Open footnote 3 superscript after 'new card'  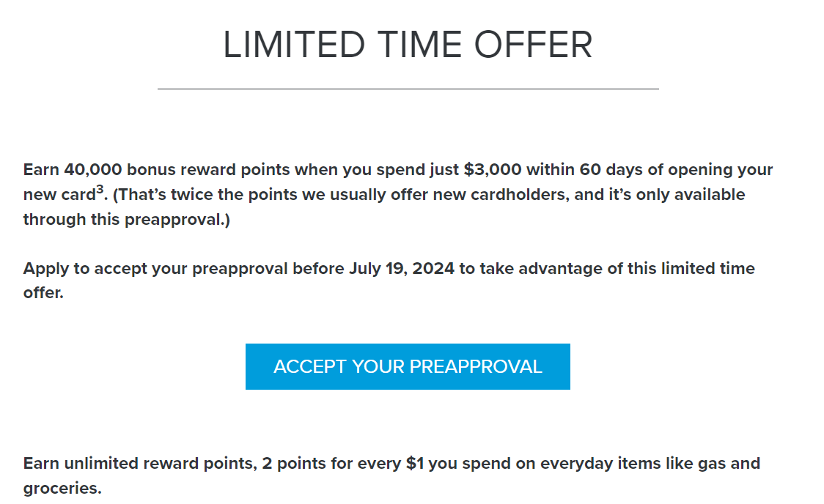pos(100,189)
